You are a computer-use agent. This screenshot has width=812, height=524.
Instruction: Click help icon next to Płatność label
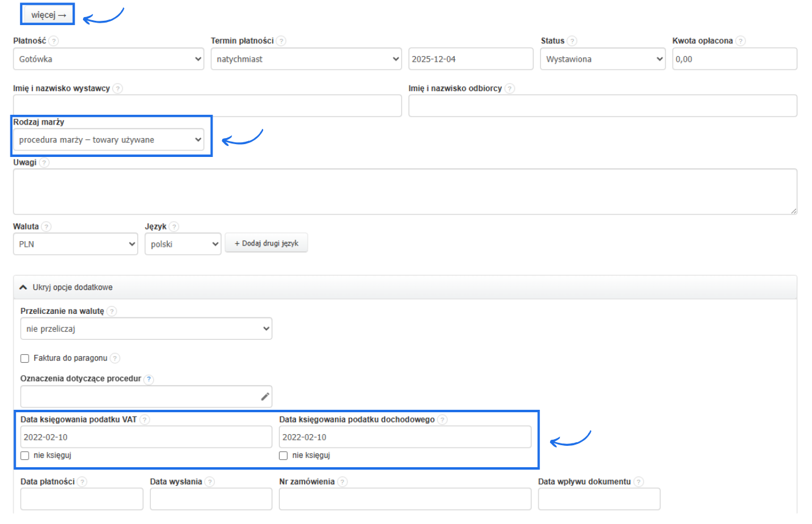[x=54, y=41]
